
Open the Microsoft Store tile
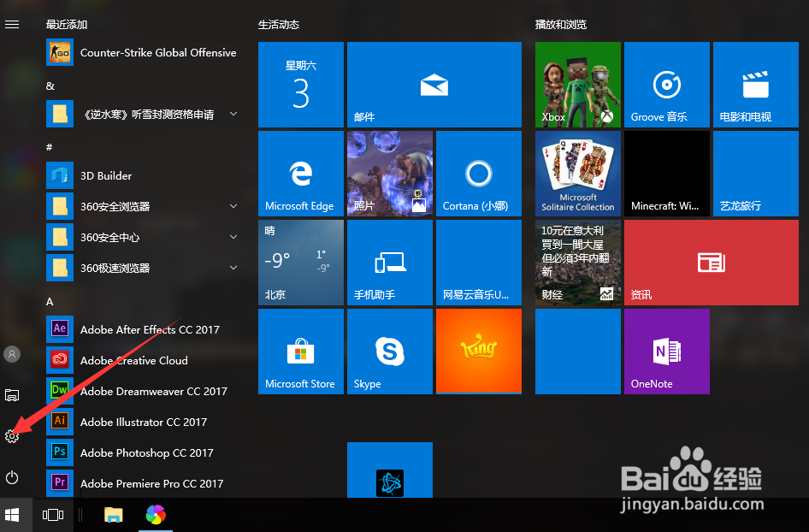[301, 352]
